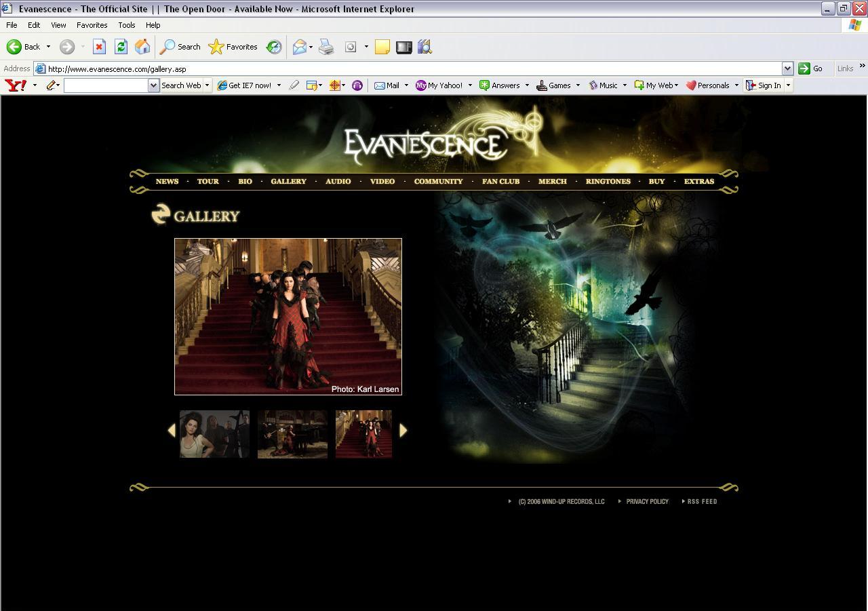Open the History toolbar icon
The height and width of the screenshot is (611, 868).
tap(274, 47)
